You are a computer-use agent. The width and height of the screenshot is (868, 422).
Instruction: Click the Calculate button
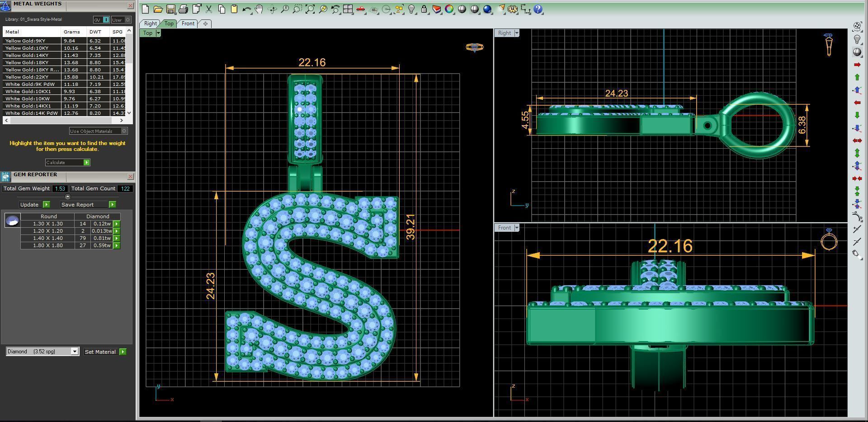click(67, 162)
